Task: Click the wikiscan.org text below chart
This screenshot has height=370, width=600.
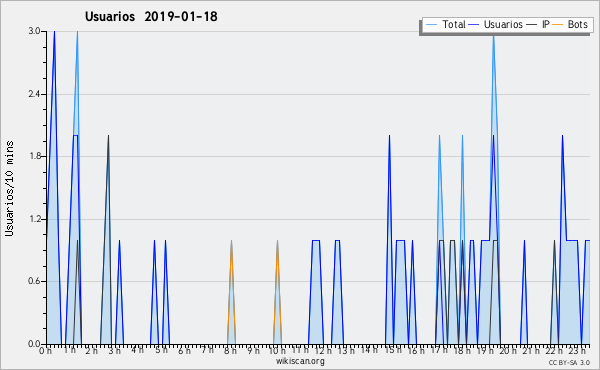Action: tap(300, 361)
